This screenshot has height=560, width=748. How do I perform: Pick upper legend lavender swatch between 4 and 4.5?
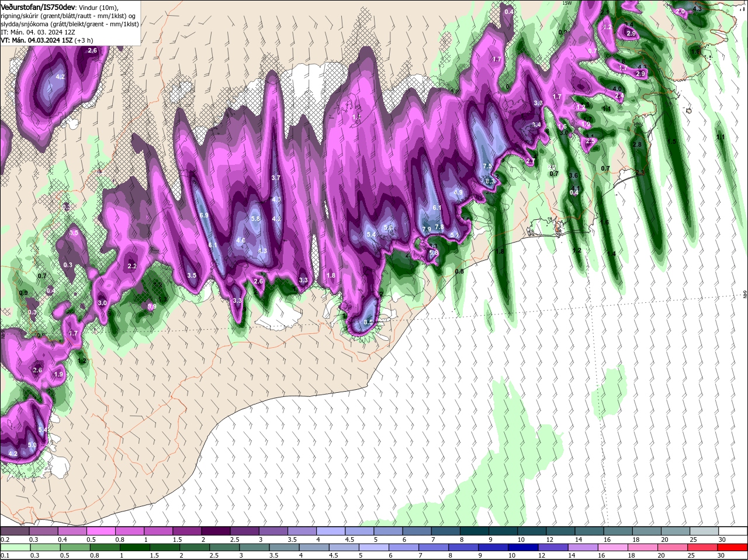331,531
